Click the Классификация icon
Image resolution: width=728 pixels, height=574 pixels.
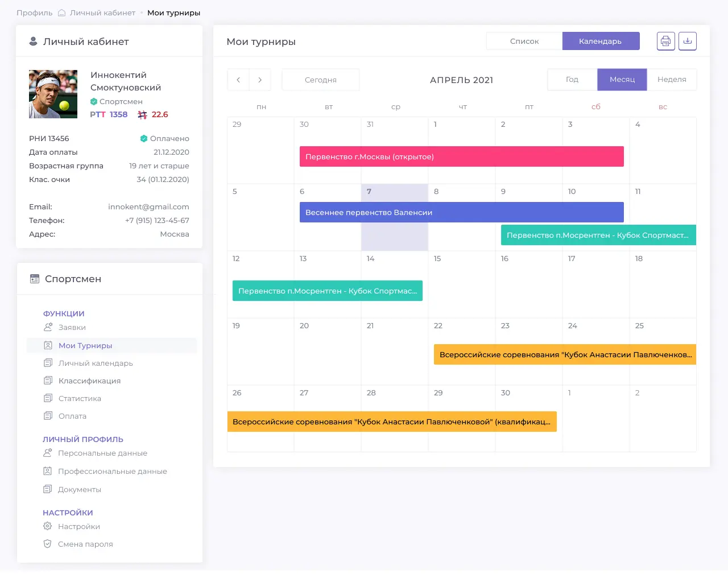48,381
